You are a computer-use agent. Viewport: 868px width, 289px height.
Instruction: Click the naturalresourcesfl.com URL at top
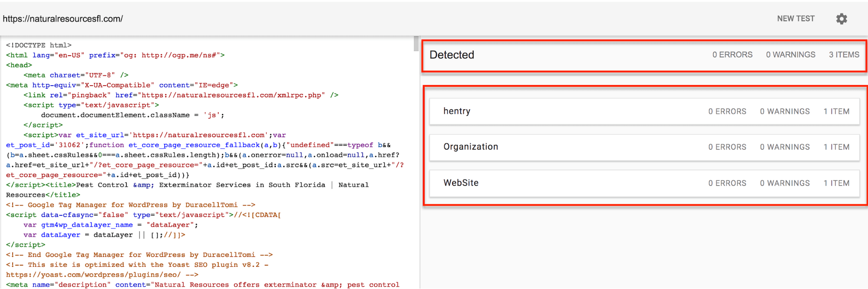pos(63,19)
